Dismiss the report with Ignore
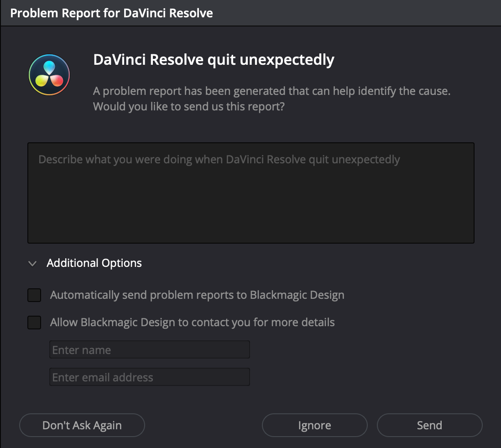Screen dimensions: 501x448 click(x=315, y=425)
